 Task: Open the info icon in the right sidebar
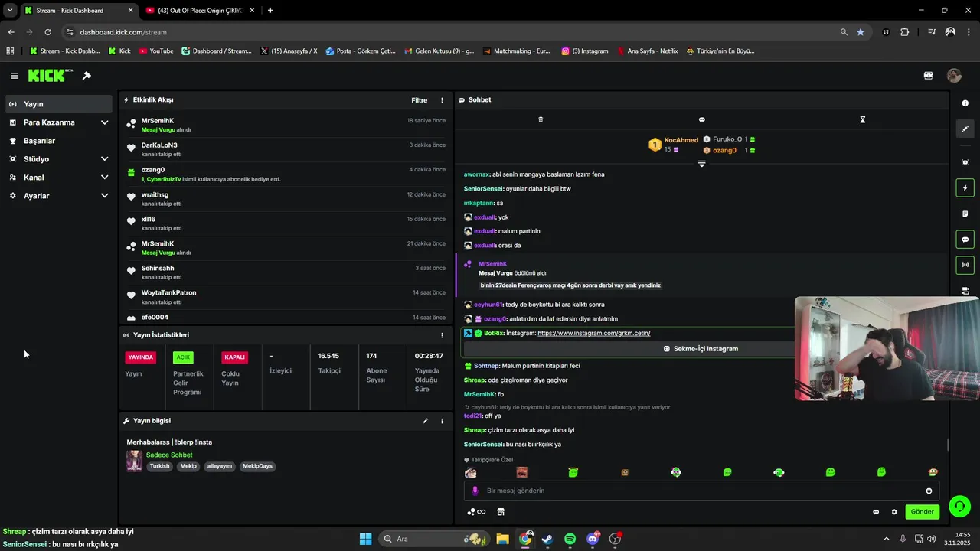(x=965, y=103)
